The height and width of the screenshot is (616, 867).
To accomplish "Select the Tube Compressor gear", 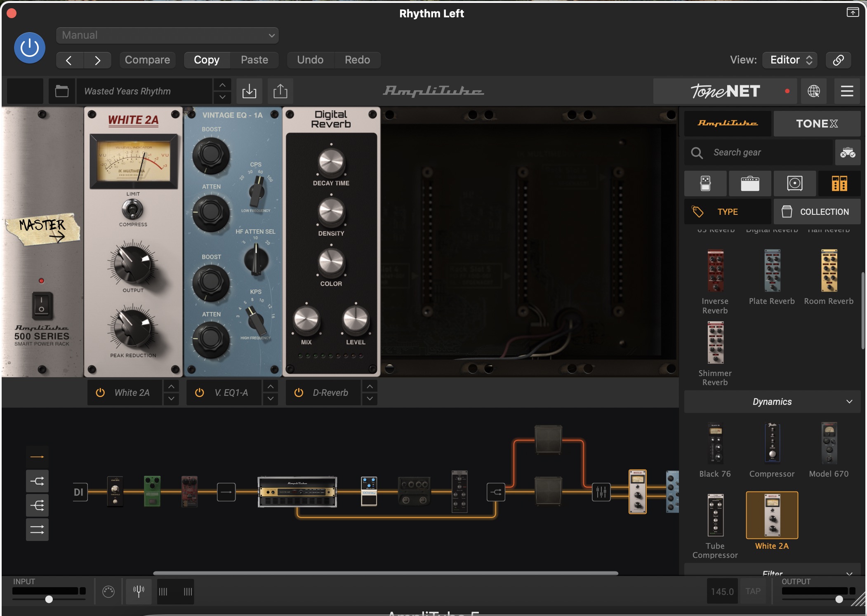I will point(715,526).
